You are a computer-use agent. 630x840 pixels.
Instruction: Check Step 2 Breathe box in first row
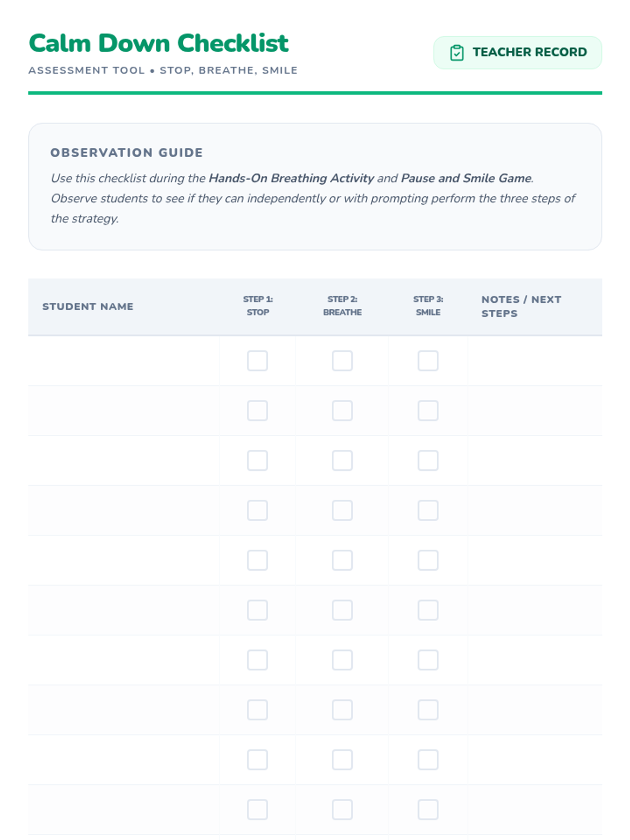342,361
